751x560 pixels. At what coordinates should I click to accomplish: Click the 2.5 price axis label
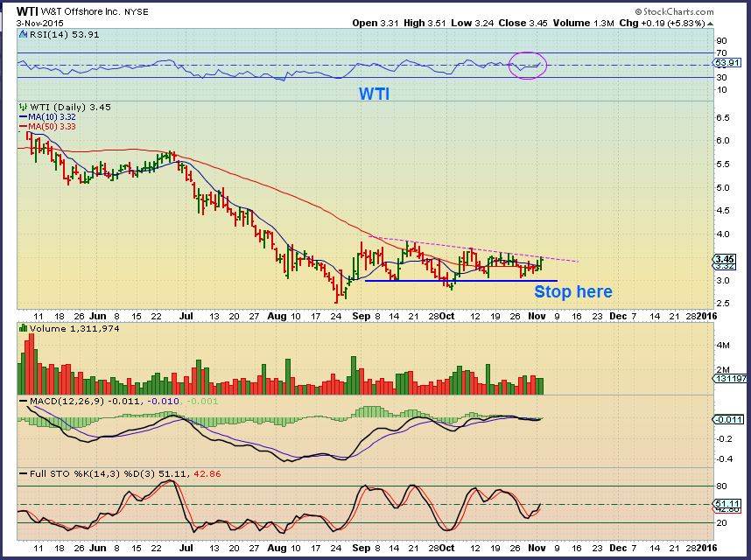(x=723, y=304)
